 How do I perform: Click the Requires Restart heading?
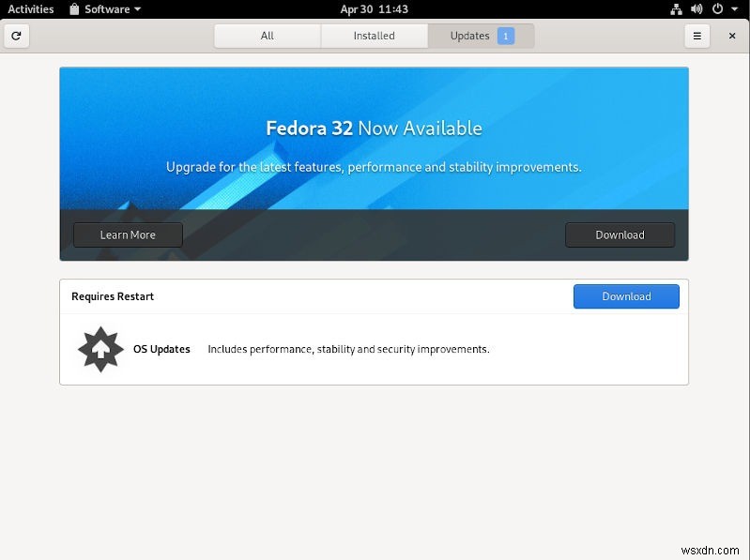point(113,296)
